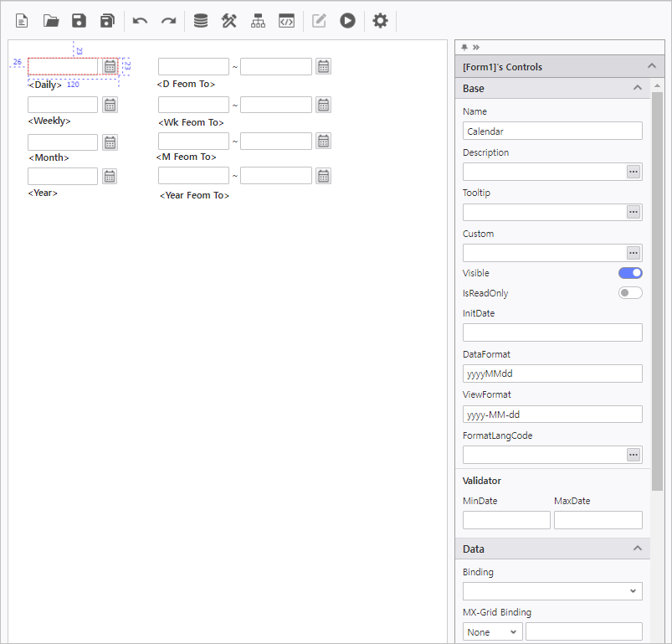Enable the IsReadOnly switch
The image size is (672, 644).
coord(630,293)
